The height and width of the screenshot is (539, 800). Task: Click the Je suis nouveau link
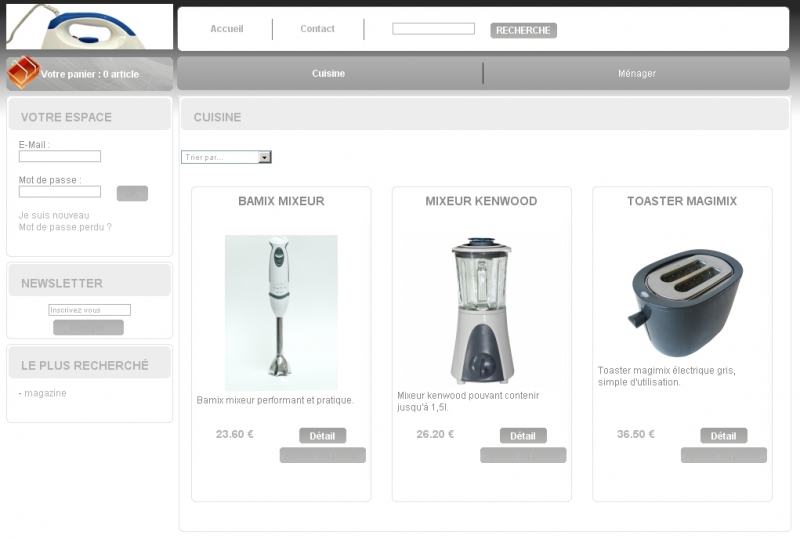point(54,215)
